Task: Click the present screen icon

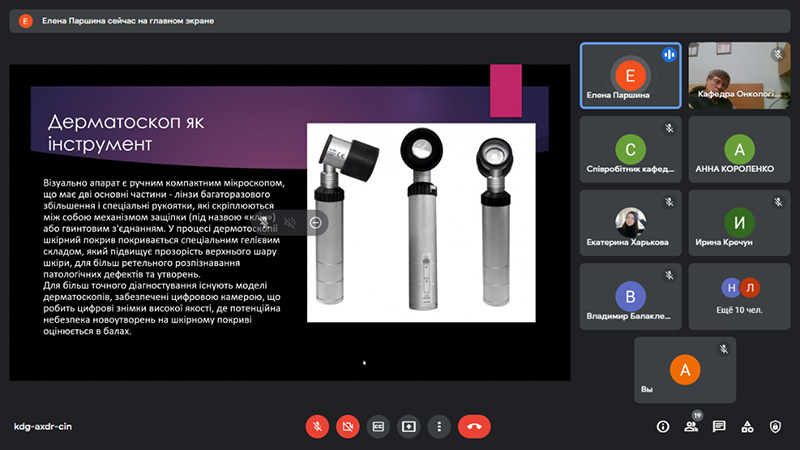Action: (x=408, y=426)
